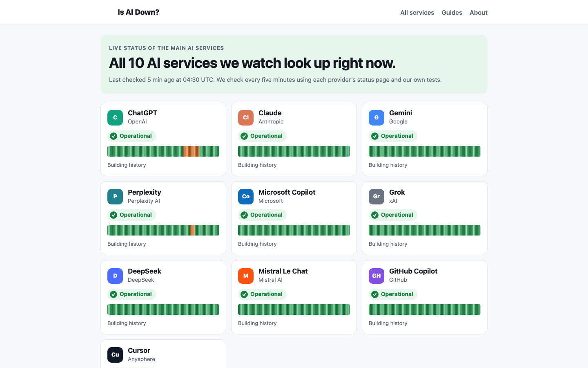Image resolution: width=588 pixels, height=368 pixels.
Task: Open the All services nav item
Action: [417, 13]
